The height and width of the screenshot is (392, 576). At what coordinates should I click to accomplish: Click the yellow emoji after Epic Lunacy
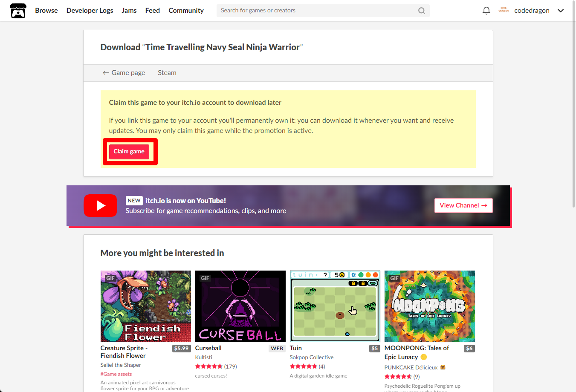[x=423, y=357]
